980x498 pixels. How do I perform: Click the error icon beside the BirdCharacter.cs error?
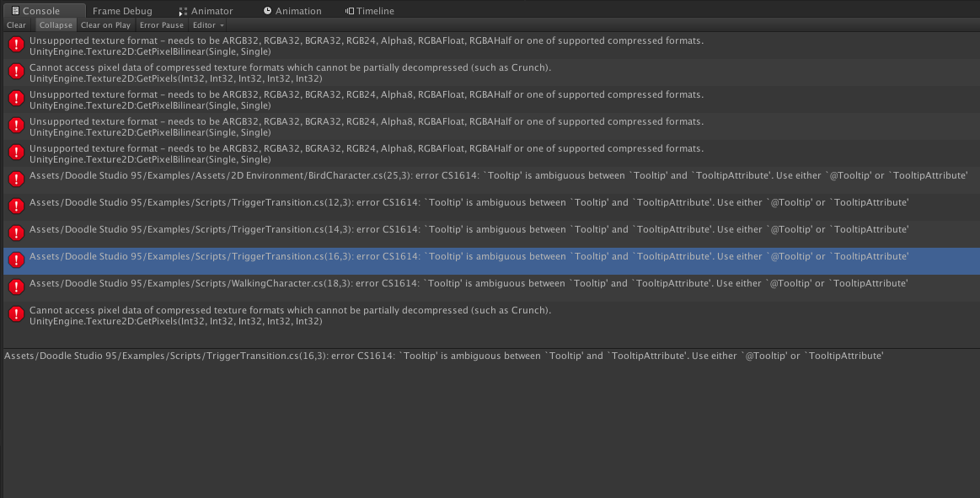[x=15, y=179]
